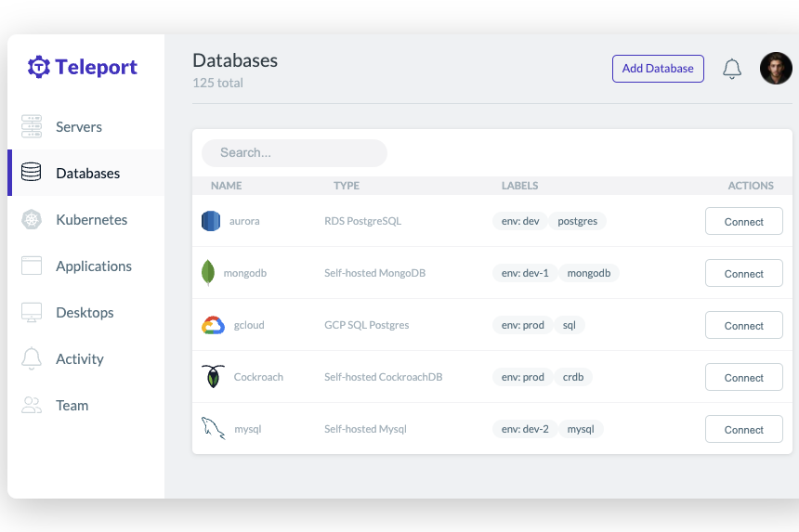Screen dimensions: 799x532
Task: Click the Applications window icon in sidebar
Action: coord(32,266)
